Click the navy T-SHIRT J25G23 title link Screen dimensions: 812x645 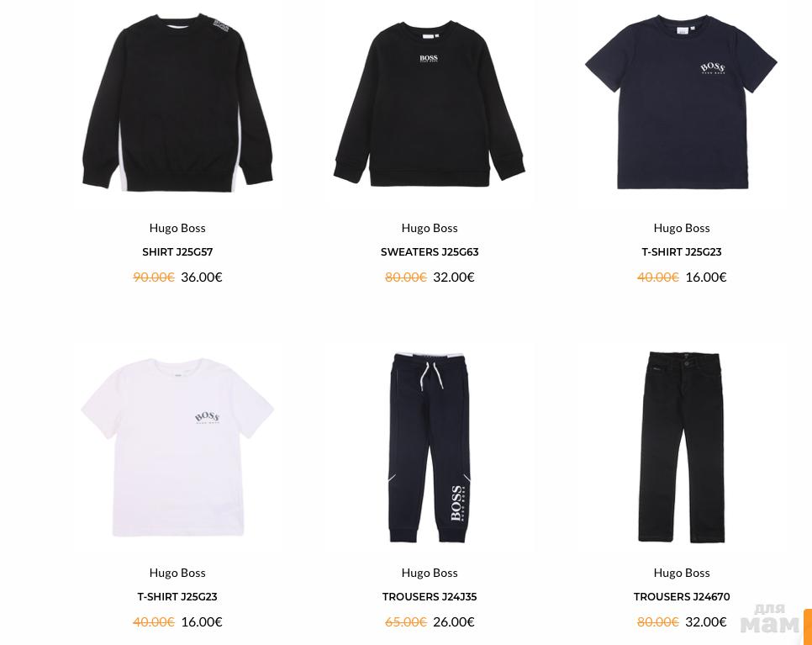point(682,252)
